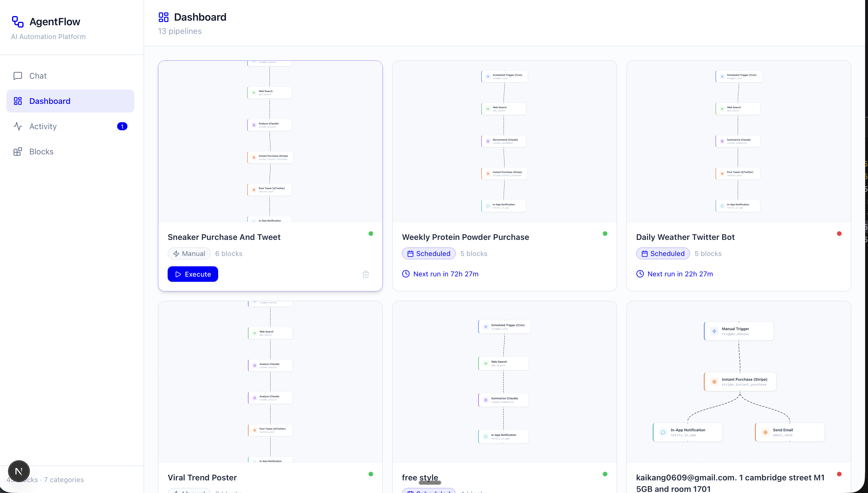
Task: Click the Activity pulse icon
Action: tap(18, 126)
